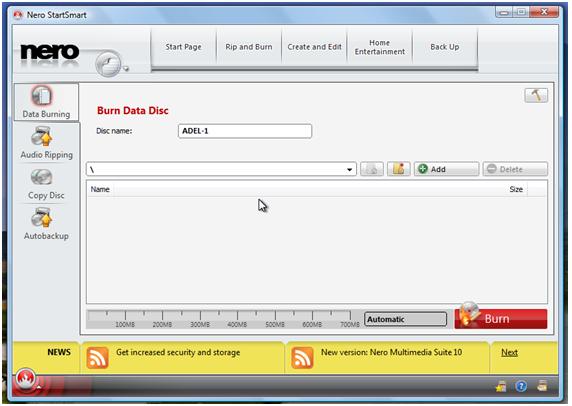Click the Delete button
This screenshot has width=572, height=406.
tap(515, 169)
